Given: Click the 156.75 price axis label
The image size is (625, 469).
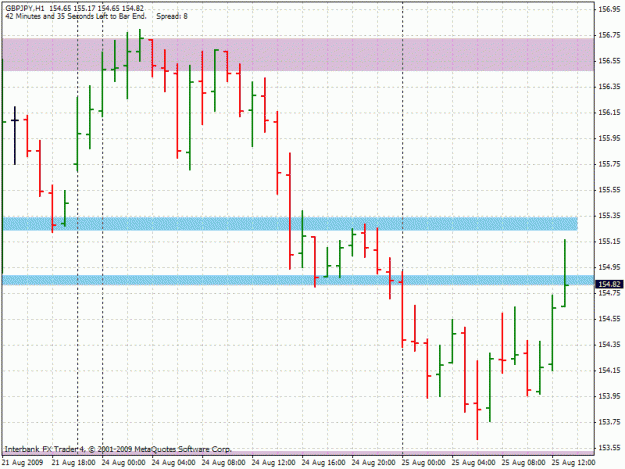Looking at the screenshot, I should pyautogui.click(x=609, y=35).
